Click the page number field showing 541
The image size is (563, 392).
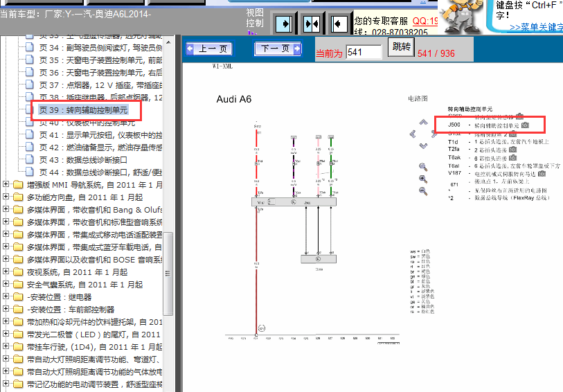click(364, 53)
